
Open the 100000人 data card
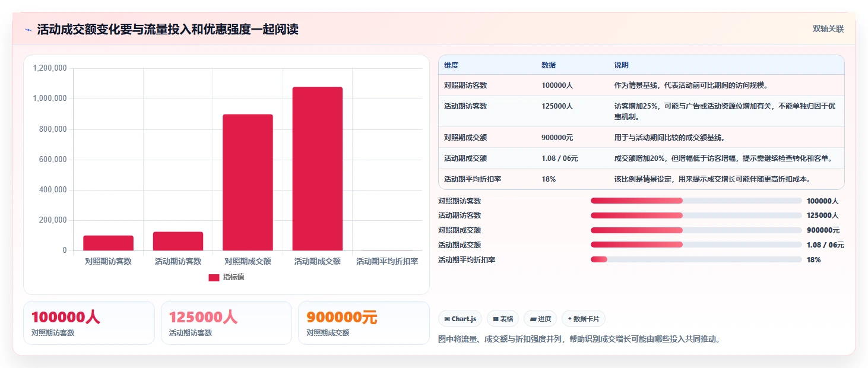[89, 323]
